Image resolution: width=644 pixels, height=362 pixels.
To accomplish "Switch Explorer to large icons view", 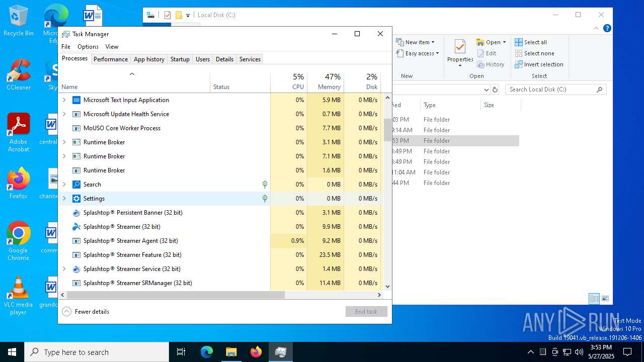I will [x=605, y=298].
